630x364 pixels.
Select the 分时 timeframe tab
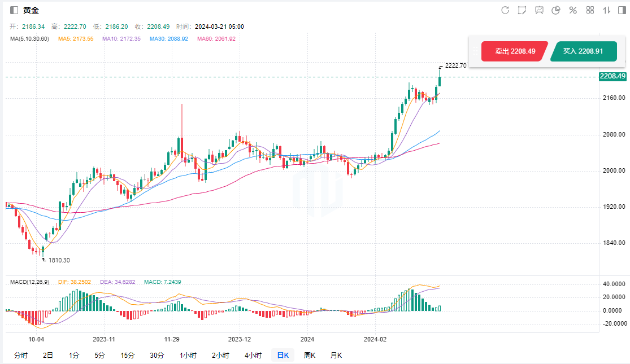coord(20,355)
